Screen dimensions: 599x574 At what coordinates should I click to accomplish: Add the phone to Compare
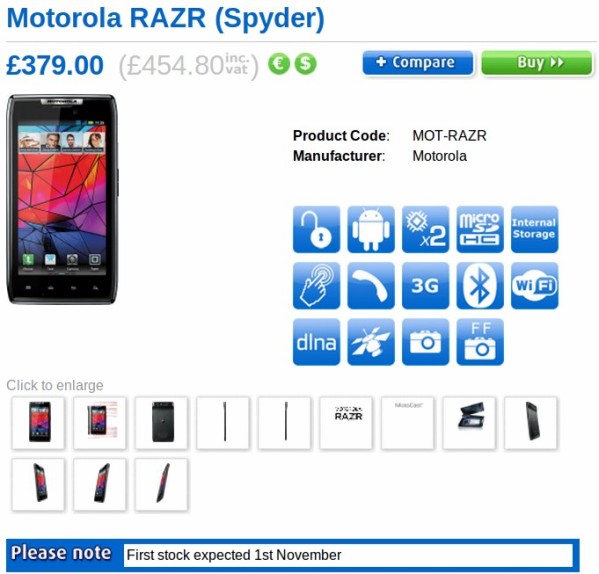[418, 63]
